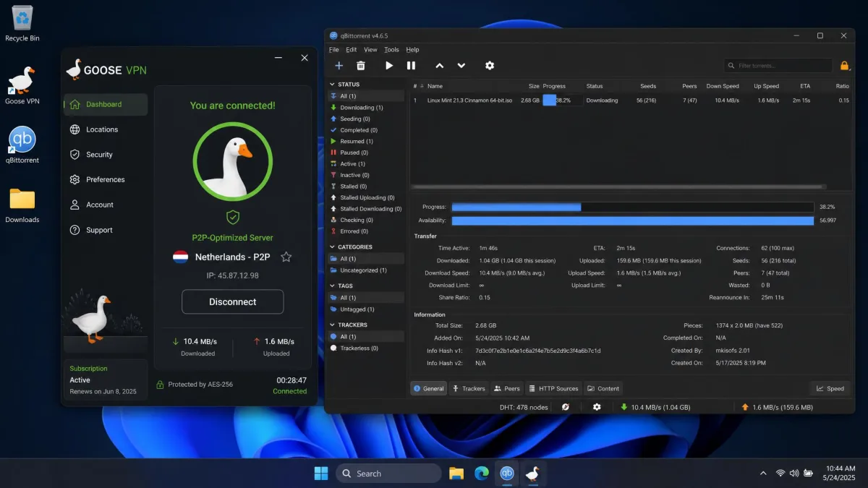Open the Edit menu
The width and height of the screenshot is (868, 488).
[x=352, y=50]
